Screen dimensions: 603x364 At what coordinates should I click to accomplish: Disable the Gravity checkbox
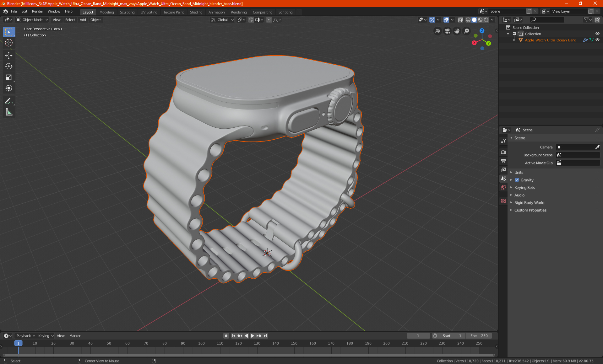pos(517,180)
